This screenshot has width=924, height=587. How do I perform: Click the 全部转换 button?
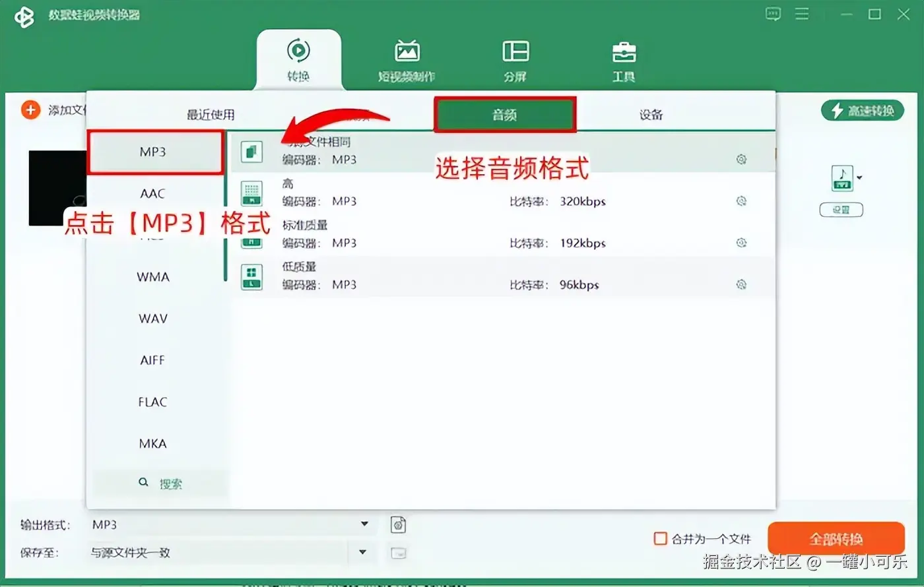[x=836, y=539]
